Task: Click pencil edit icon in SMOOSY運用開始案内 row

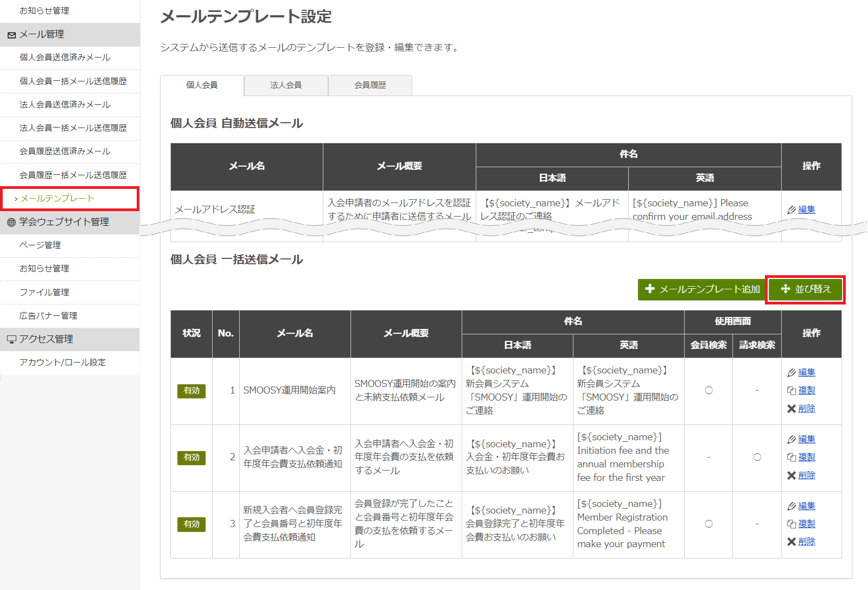Action: 792,372
